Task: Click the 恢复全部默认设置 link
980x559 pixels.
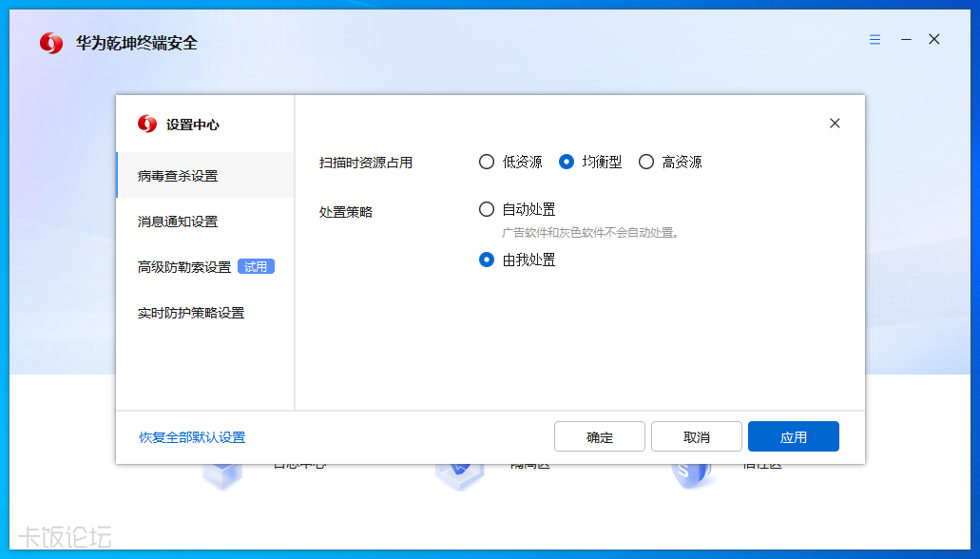Action: (x=192, y=437)
